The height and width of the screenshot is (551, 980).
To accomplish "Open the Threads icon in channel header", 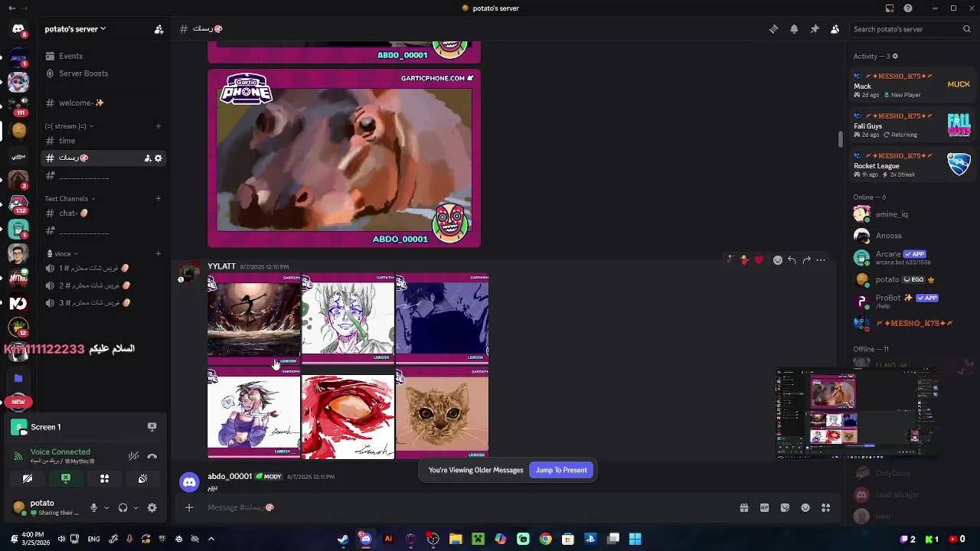I will pyautogui.click(x=773, y=29).
